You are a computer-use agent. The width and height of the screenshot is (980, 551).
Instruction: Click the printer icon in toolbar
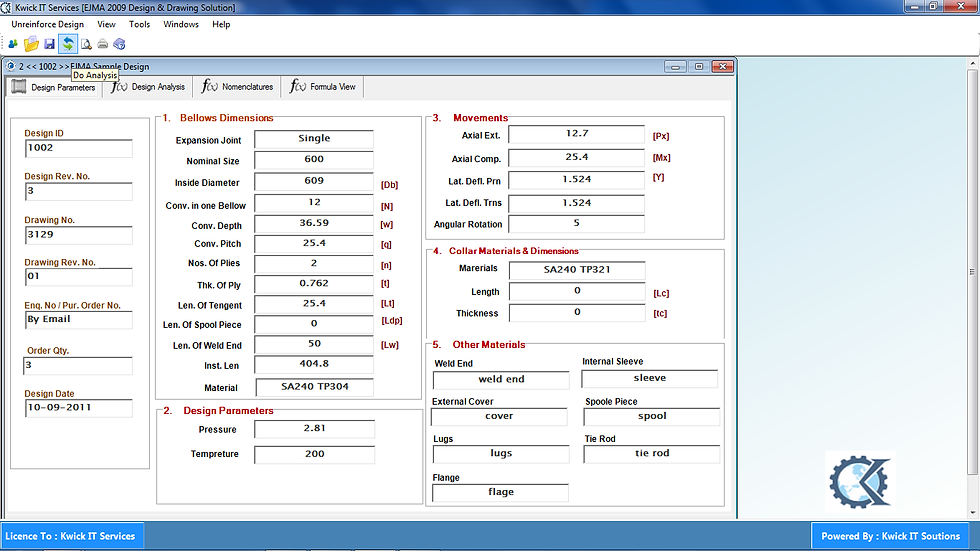point(102,44)
